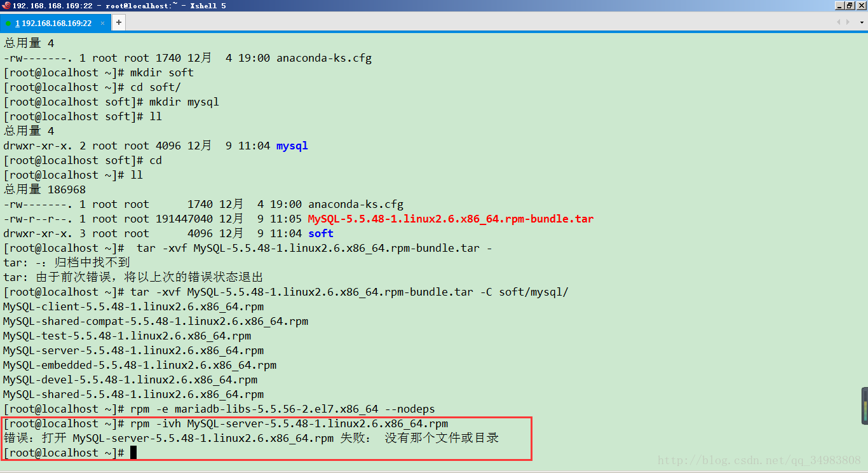
Task: Click the MySQL-shared-compat-5.5.48-1 rpm output line
Action: (155, 321)
